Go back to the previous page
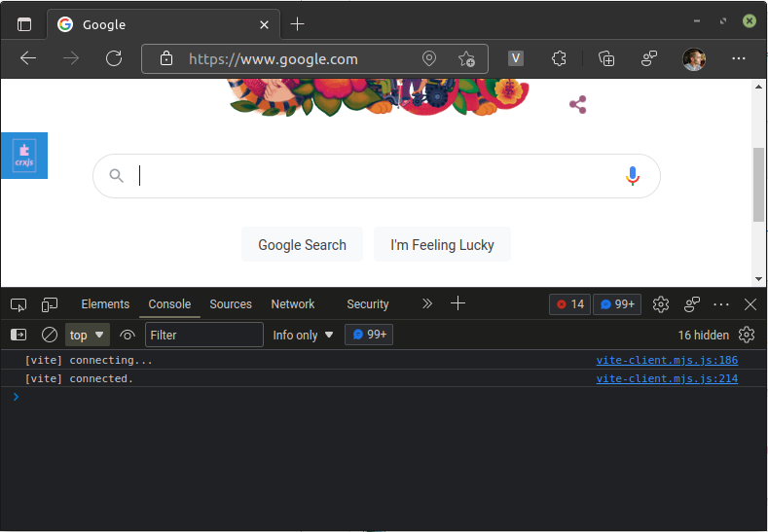Viewport: 768px width, 532px height. click(x=28, y=58)
